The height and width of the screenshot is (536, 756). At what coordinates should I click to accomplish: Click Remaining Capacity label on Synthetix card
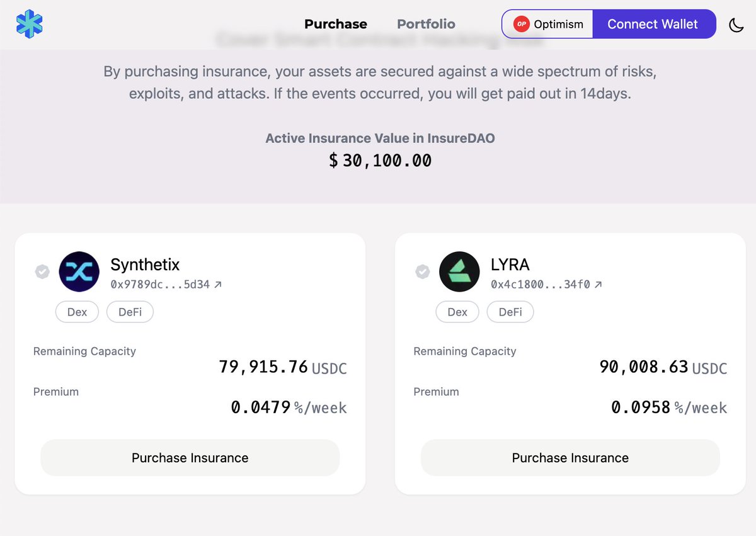click(84, 351)
